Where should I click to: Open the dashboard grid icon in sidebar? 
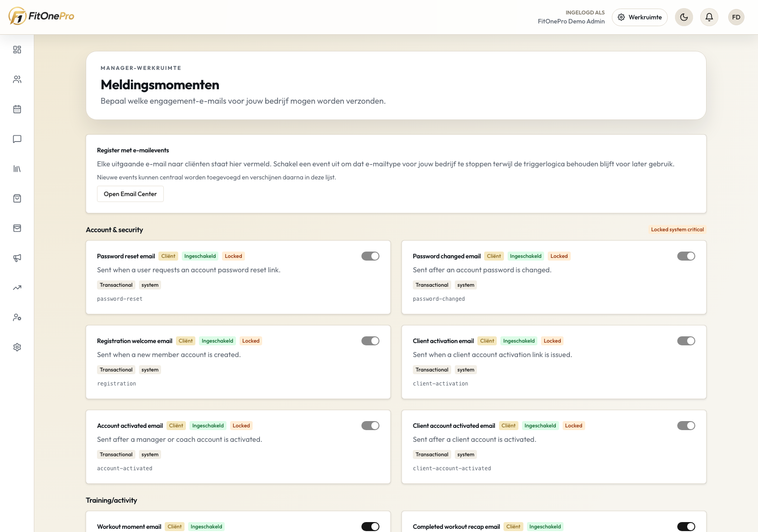(17, 50)
